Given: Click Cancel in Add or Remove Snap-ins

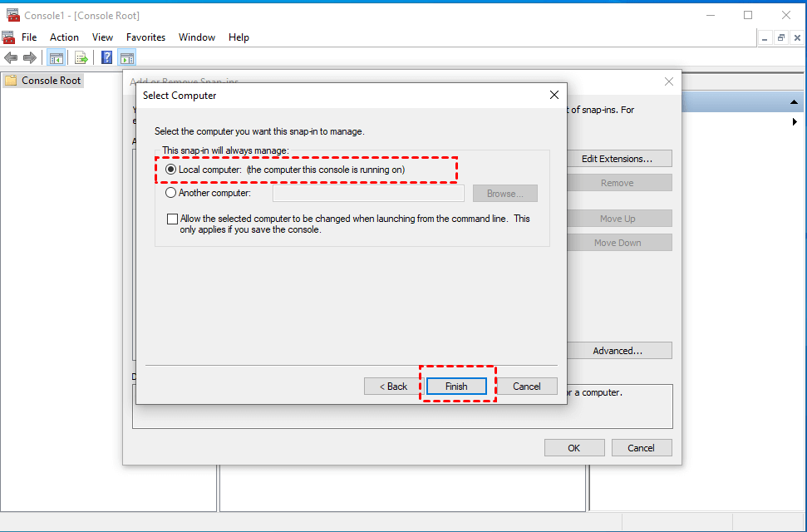Looking at the screenshot, I should [642, 448].
